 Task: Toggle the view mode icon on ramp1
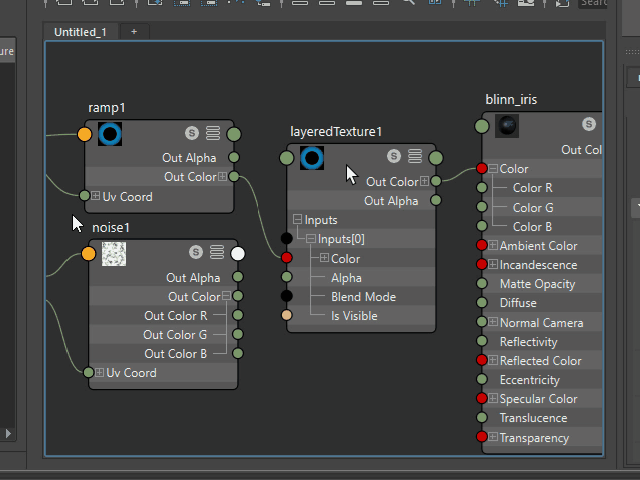213,133
